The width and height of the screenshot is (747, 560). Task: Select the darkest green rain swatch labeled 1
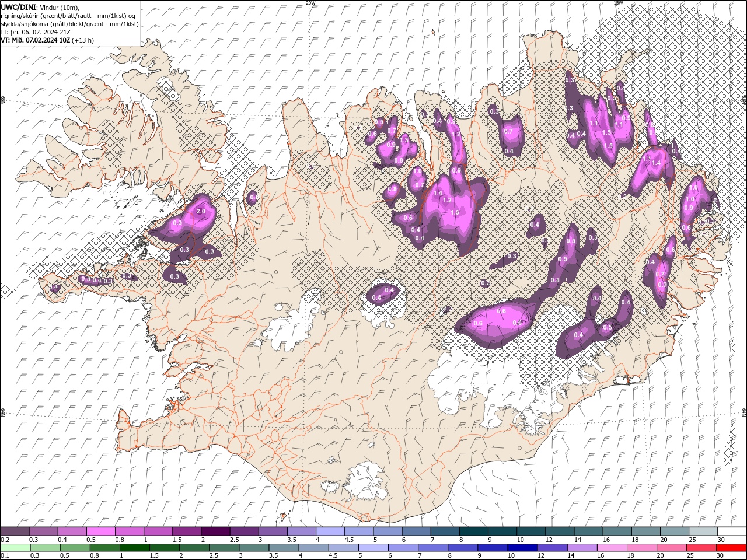tap(134, 547)
